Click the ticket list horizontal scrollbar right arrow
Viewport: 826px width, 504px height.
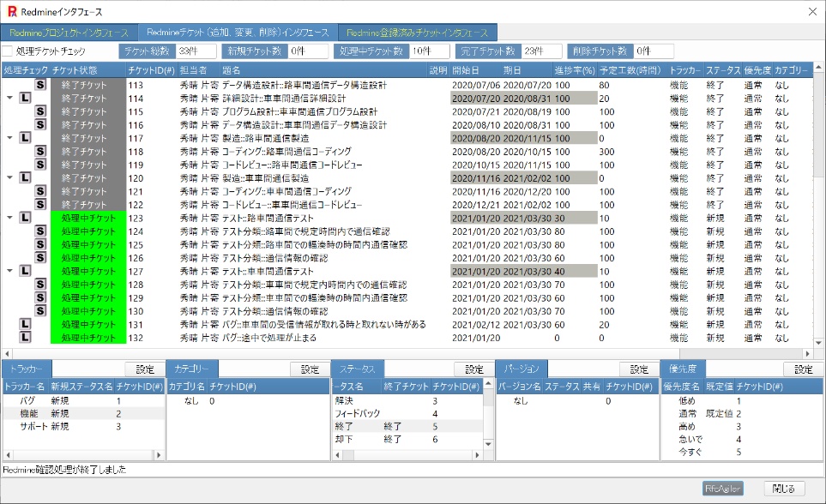coord(807,353)
